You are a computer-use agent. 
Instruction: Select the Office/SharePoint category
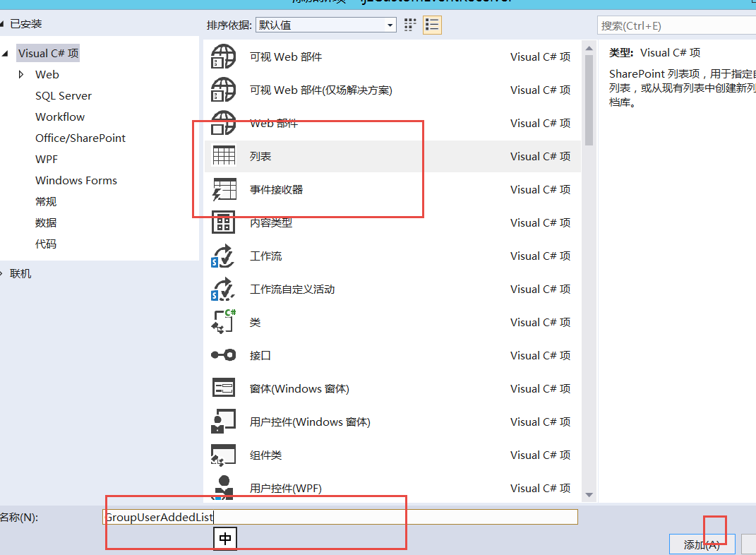(80, 138)
